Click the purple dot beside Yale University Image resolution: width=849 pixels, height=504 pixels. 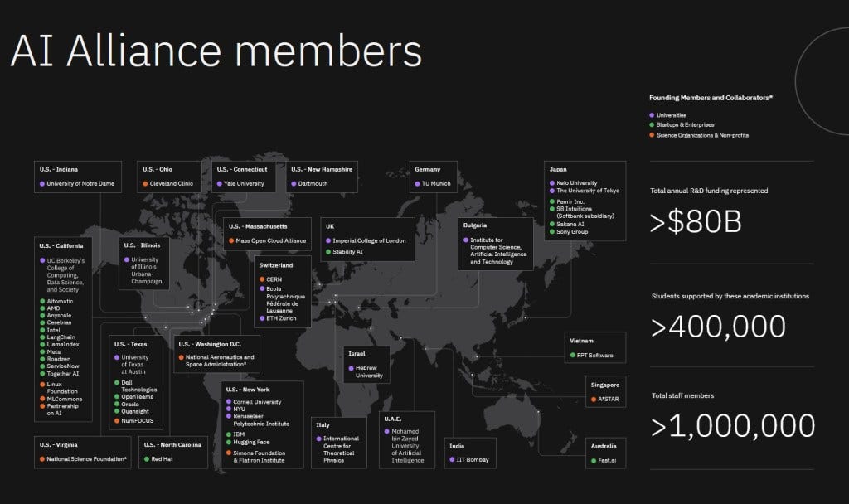click(221, 182)
